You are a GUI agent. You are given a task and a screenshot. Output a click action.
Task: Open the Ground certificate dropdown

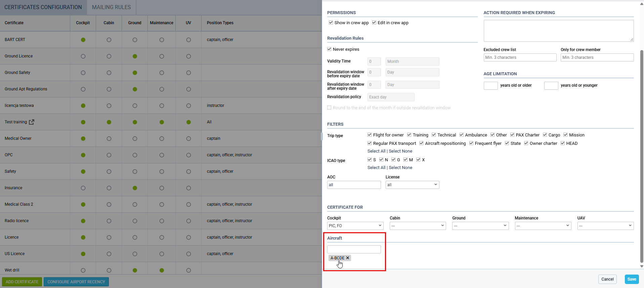point(480,226)
